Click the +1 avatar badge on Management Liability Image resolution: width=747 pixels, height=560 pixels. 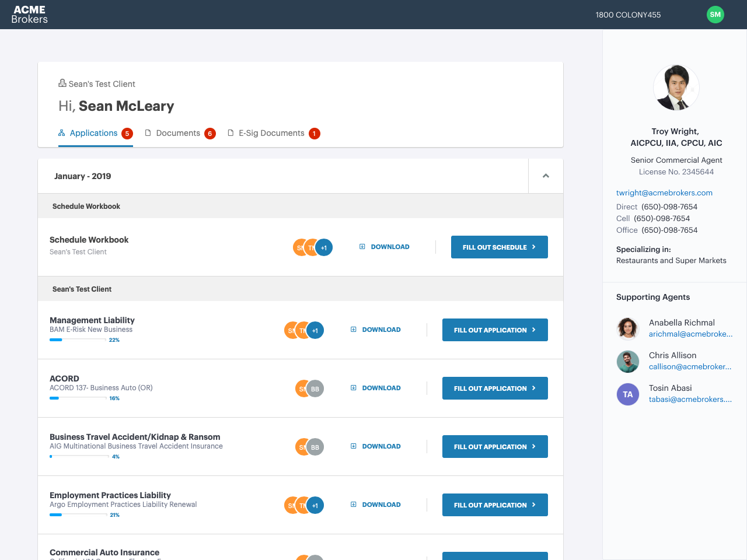click(x=315, y=330)
